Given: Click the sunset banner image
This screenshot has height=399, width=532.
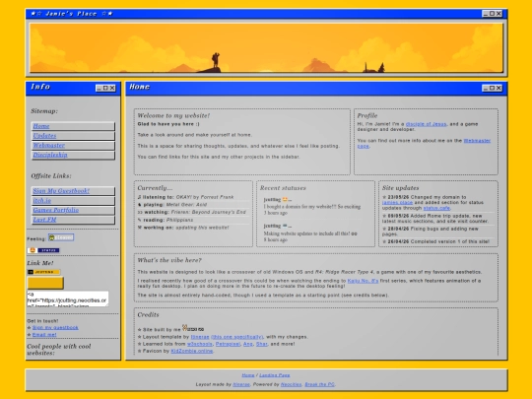Looking at the screenshot, I should (x=266, y=48).
